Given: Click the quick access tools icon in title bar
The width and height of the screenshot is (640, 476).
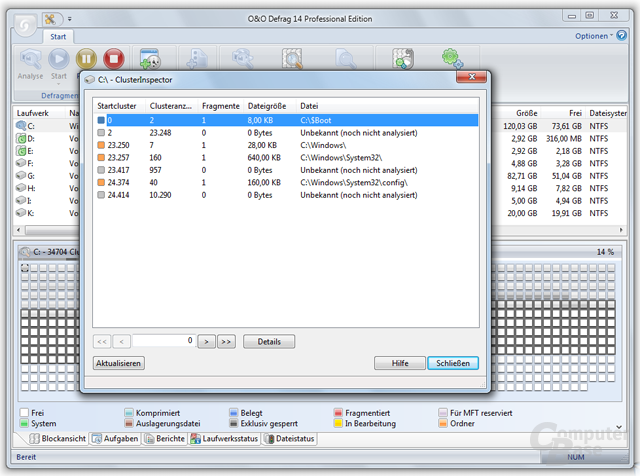Looking at the screenshot, I should click(50, 19).
